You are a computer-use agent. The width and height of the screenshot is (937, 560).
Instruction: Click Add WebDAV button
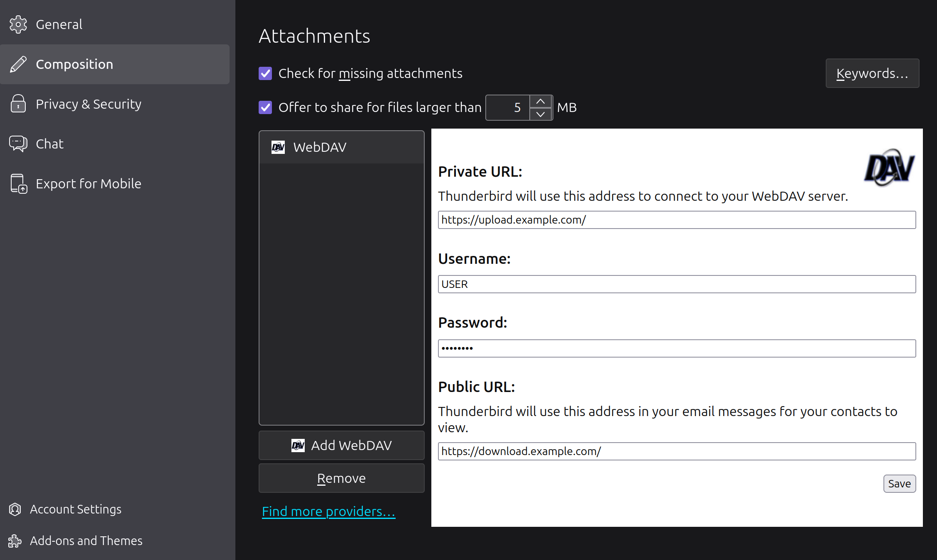coord(342,446)
